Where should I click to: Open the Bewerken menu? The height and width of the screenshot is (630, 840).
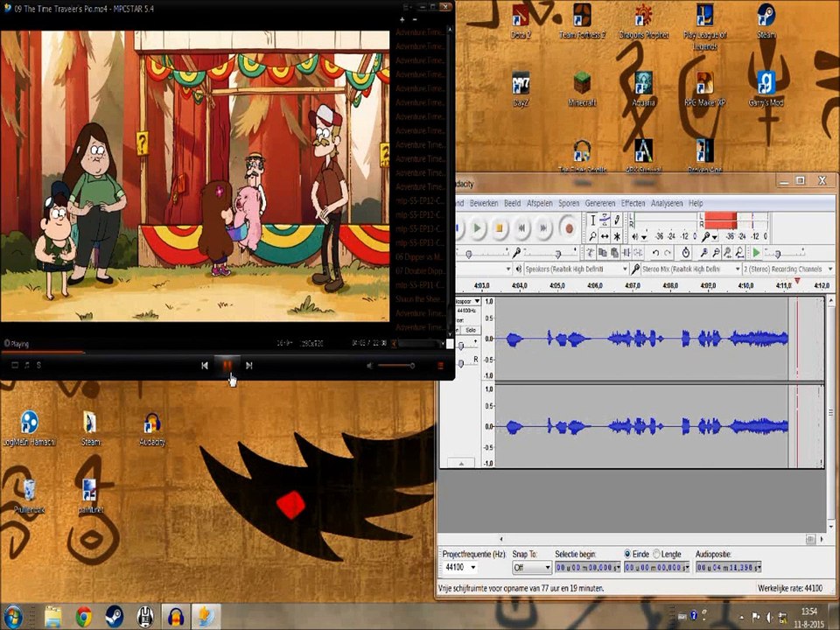click(484, 203)
